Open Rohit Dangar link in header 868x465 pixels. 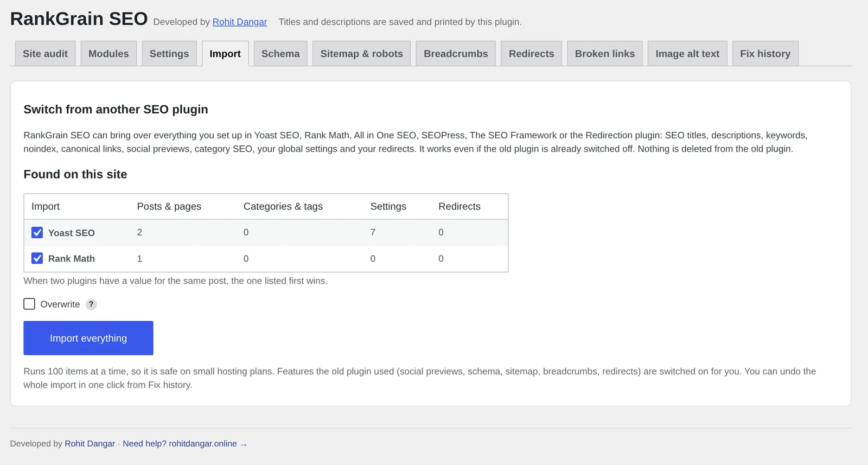click(240, 22)
